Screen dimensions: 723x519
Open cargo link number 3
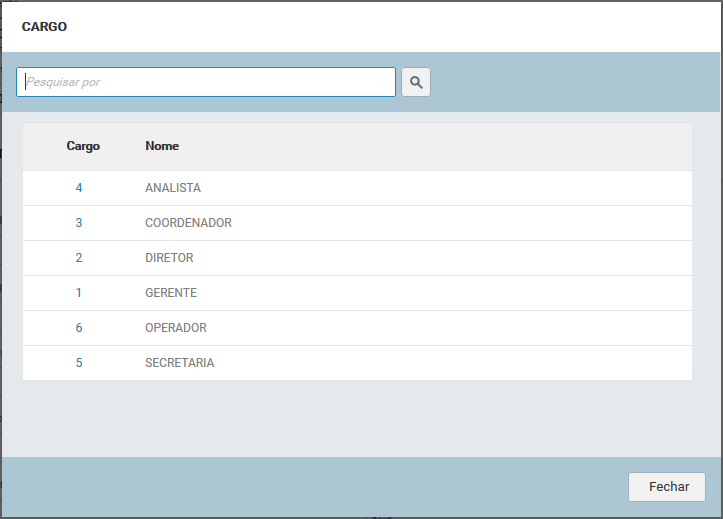click(x=79, y=223)
